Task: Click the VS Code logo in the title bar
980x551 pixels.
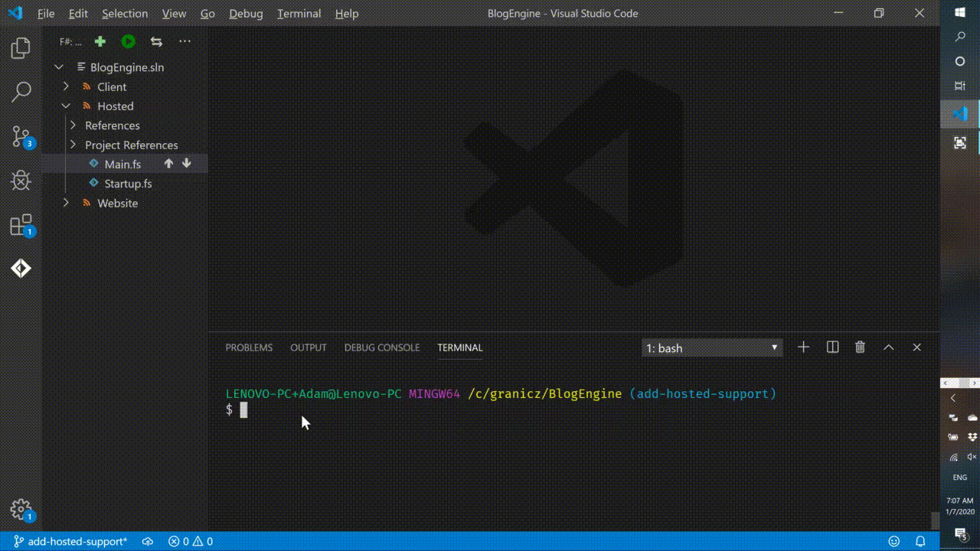Action: pyautogui.click(x=15, y=13)
